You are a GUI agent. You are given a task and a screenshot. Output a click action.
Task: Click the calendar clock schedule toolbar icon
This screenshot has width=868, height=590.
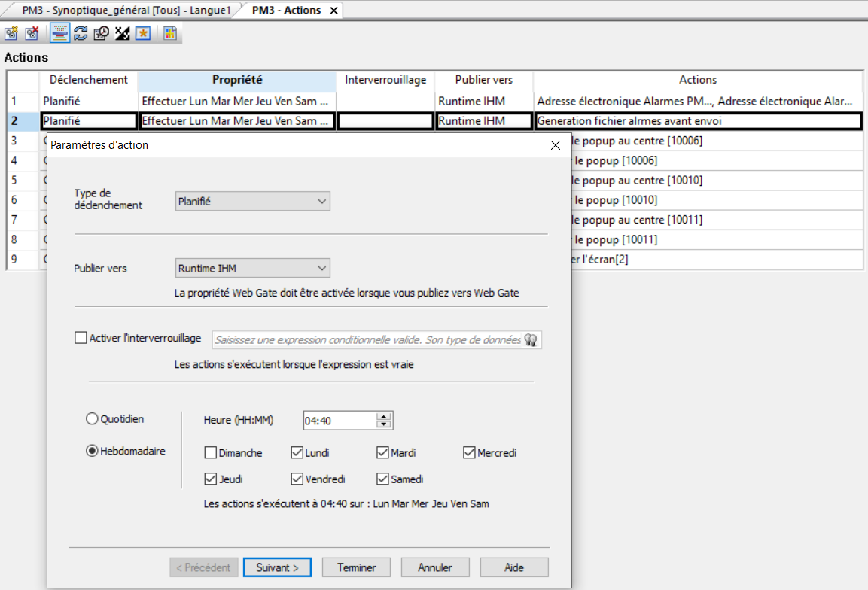(101, 33)
